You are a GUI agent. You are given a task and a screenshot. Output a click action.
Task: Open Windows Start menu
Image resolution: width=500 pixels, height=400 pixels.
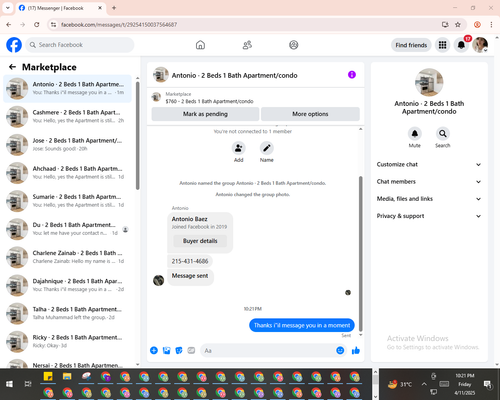click(x=9, y=384)
